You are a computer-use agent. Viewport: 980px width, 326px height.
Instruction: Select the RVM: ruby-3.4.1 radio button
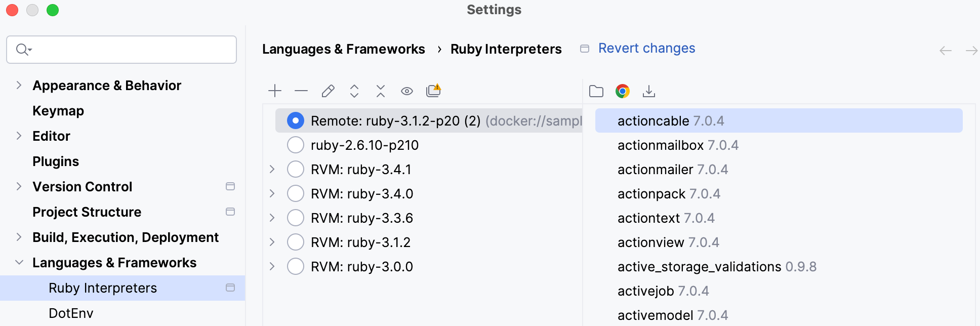pos(295,169)
